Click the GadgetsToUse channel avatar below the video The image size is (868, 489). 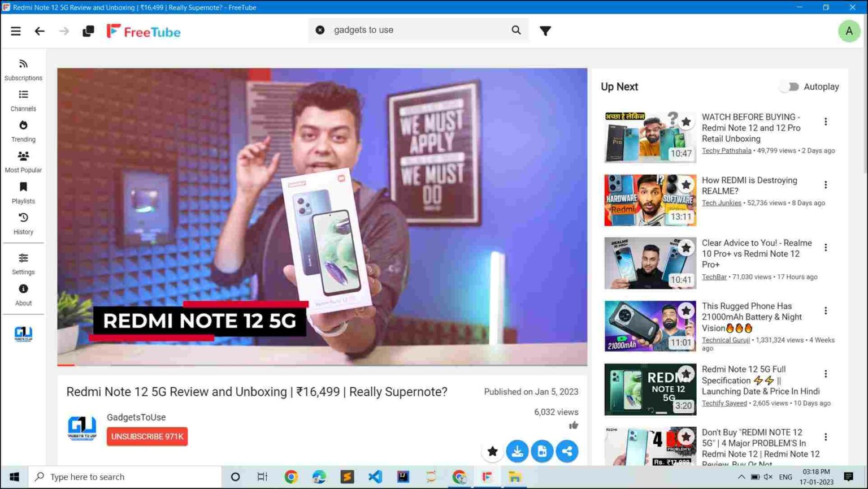[82, 428]
